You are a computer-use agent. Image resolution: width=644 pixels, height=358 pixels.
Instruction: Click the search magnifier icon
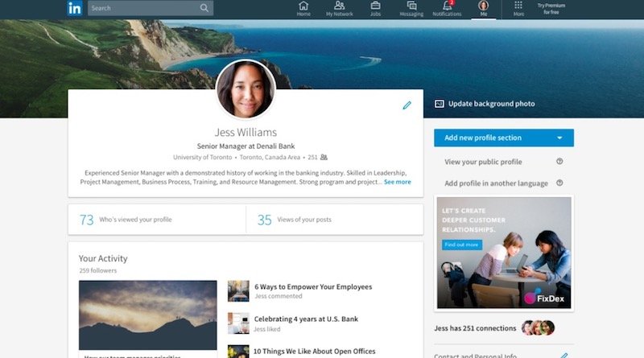pos(204,8)
